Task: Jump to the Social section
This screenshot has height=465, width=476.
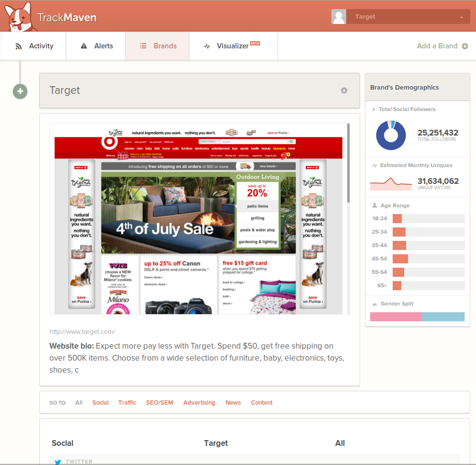Action: point(101,402)
